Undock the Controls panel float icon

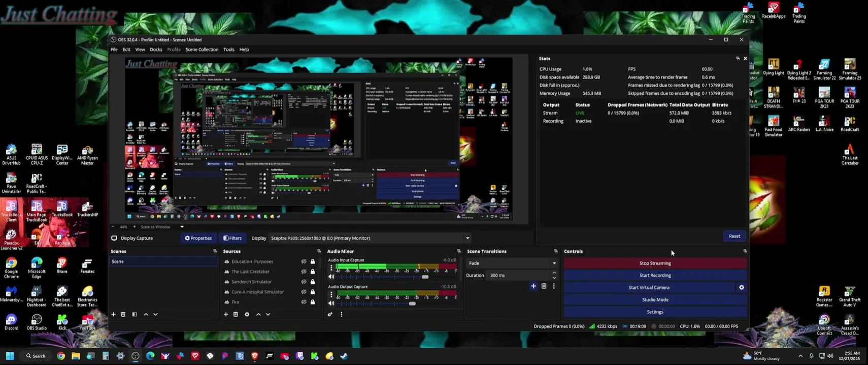[x=745, y=251]
